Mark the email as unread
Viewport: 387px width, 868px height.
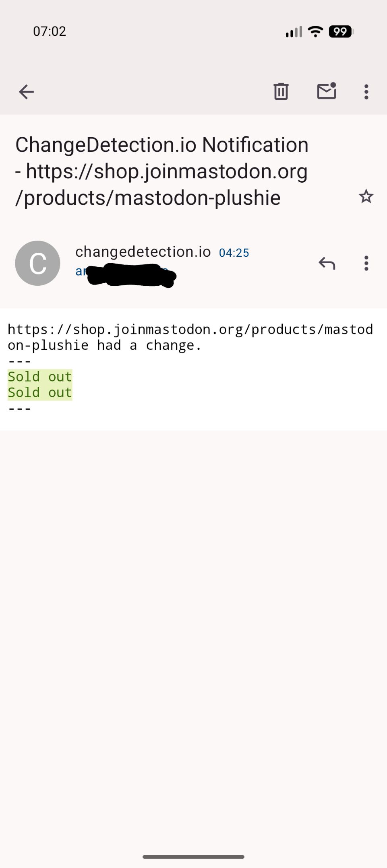tap(326, 91)
